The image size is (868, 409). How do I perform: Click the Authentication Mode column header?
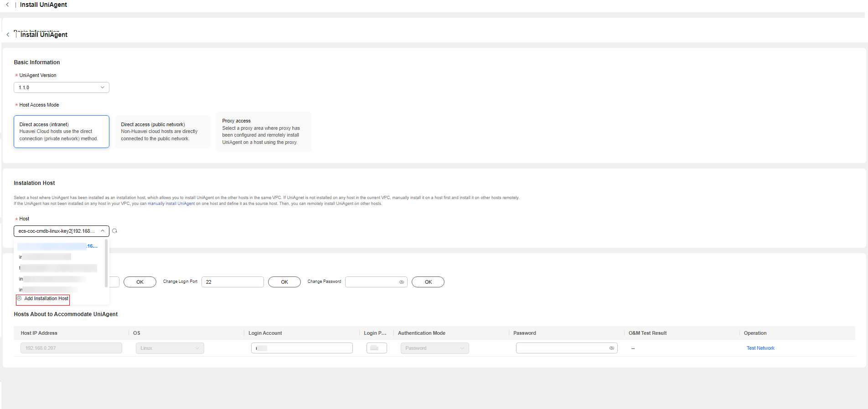pyautogui.click(x=422, y=333)
